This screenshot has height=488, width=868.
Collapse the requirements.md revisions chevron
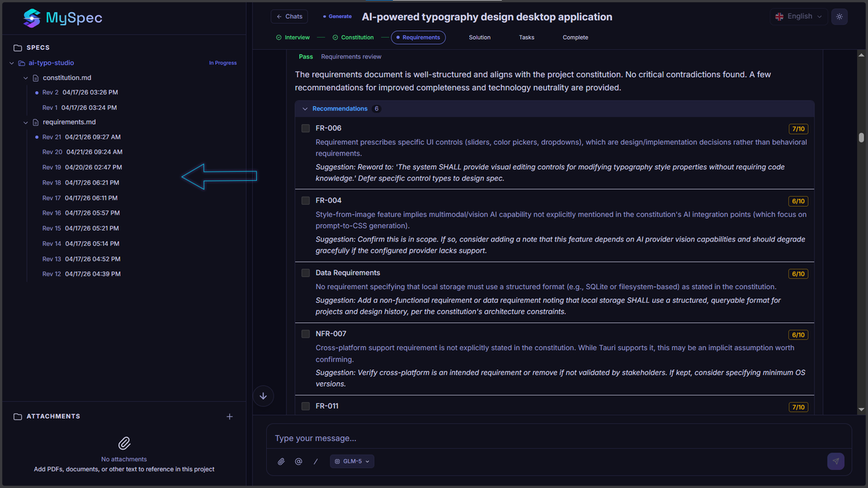click(26, 122)
